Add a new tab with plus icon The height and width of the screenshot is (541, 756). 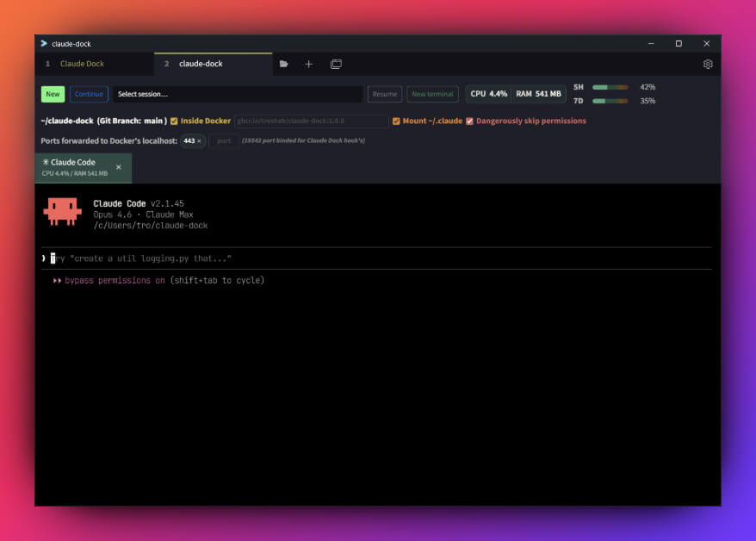pyautogui.click(x=308, y=64)
